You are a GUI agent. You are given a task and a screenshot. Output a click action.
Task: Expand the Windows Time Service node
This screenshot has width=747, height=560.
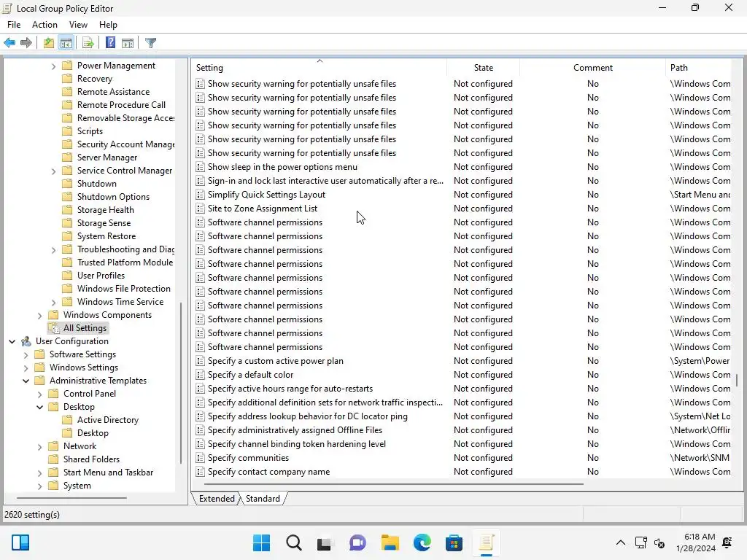pyautogui.click(x=54, y=303)
